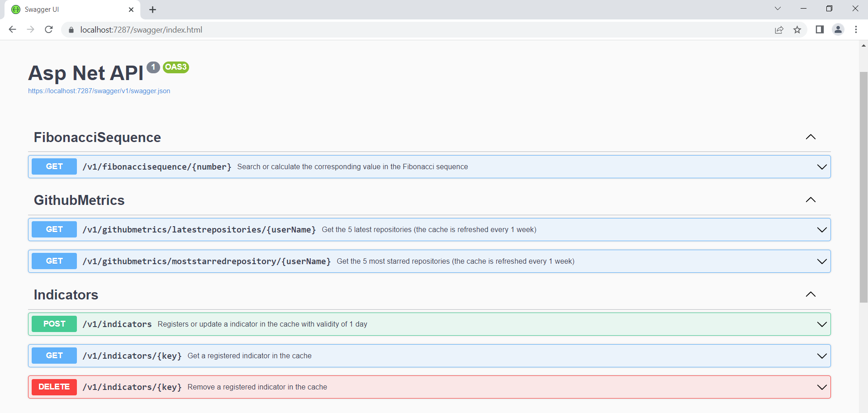868x413 pixels.
Task: Click the vertical page scrollbar thumb
Action: 863,186
